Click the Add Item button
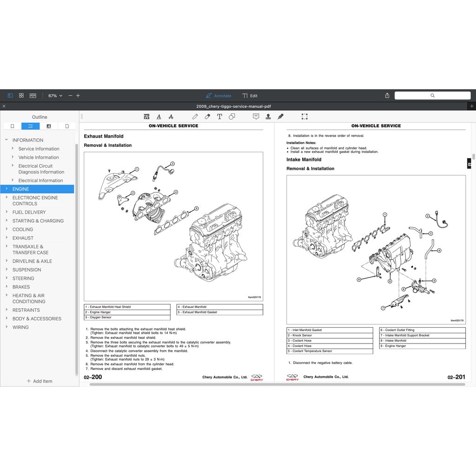Screen dimensions: 476x476 40,381
